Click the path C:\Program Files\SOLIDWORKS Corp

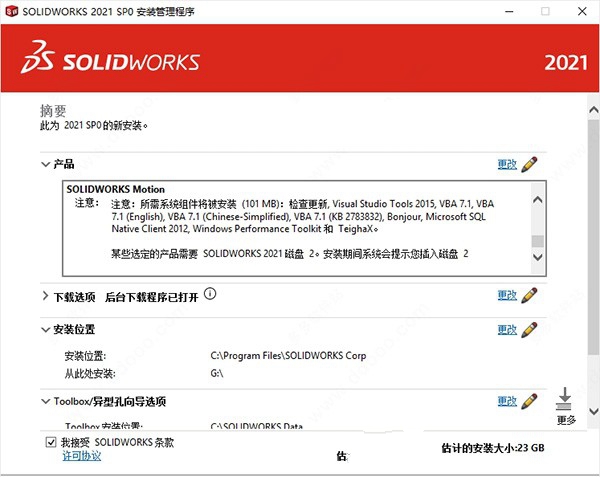pyautogui.click(x=288, y=356)
